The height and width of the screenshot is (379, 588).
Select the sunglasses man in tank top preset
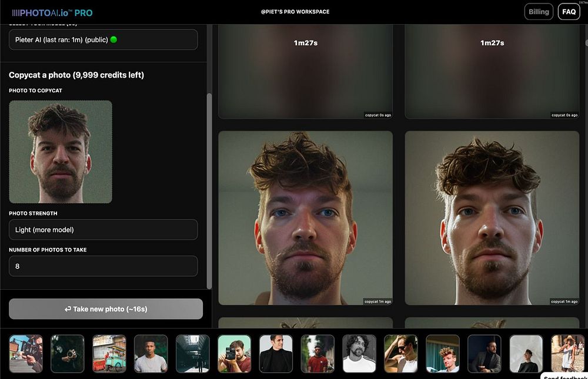pyautogui.click(x=401, y=354)
